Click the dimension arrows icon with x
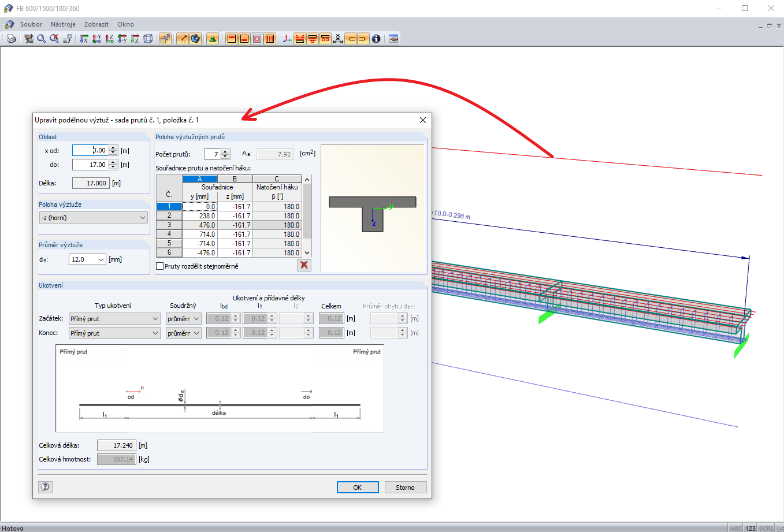The height and width of the screenshot is (532, 784). (x=338, y=39)
